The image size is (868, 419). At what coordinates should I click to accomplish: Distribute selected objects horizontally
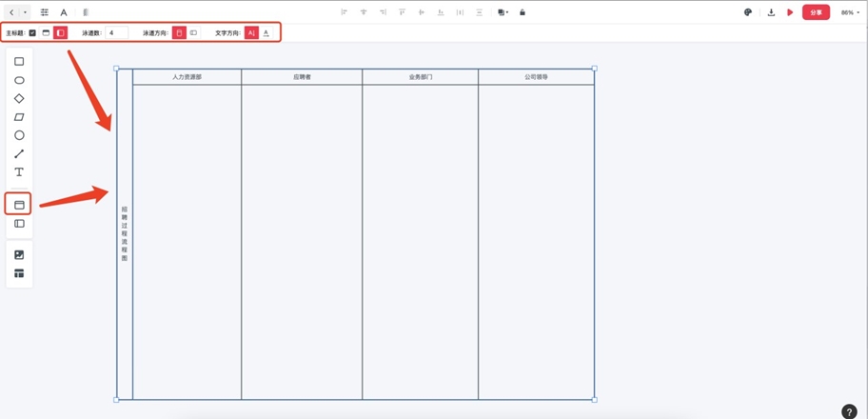(x=460, y=12)
